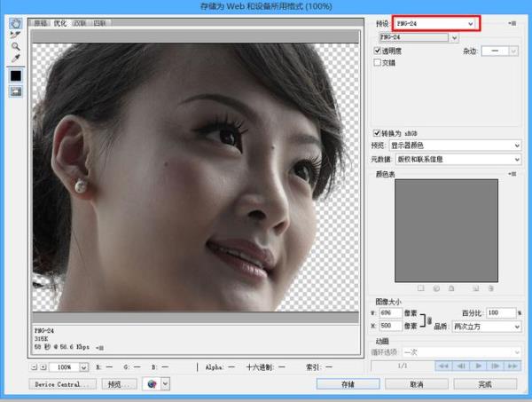Toggle the 透明度 transparency checkbox

(379, 51)
